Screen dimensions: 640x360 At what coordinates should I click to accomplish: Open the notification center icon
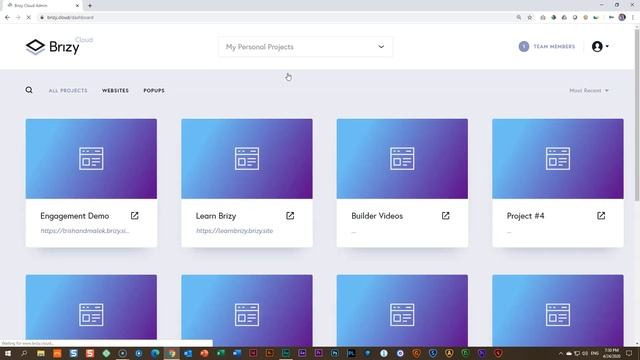(629, 353)
